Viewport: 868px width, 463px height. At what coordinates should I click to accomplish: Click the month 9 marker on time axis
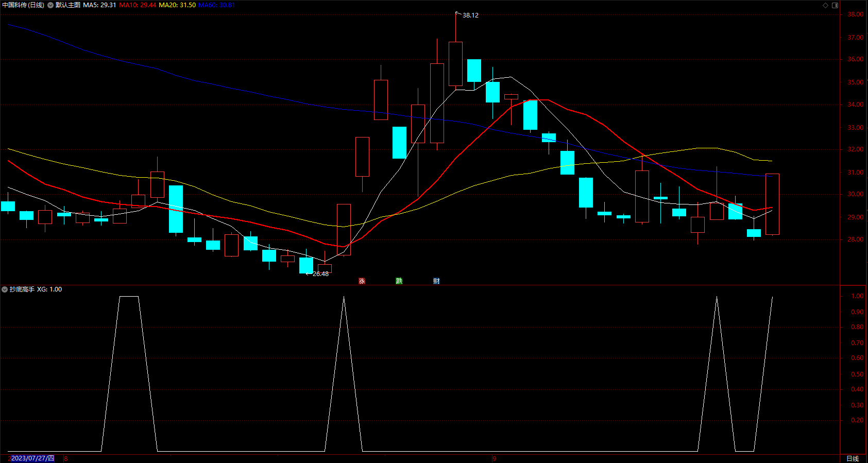495,458
